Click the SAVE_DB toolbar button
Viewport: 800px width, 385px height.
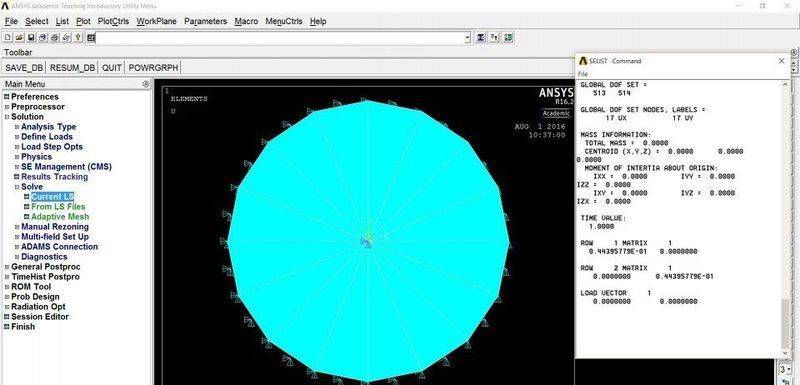[24, 68]
